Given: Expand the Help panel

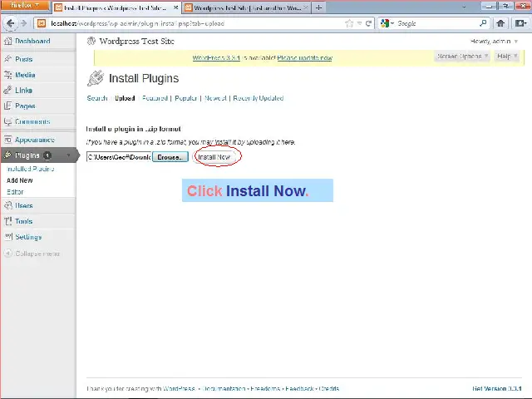Looking at the screenshot, I should (507, 56).
